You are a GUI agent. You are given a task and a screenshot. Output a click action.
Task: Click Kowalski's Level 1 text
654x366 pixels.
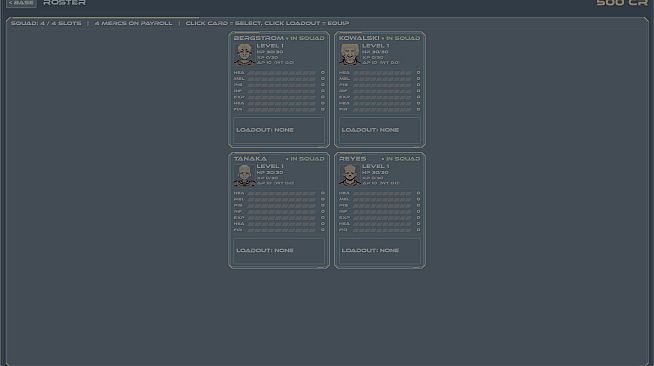click(x=375, y=46)
